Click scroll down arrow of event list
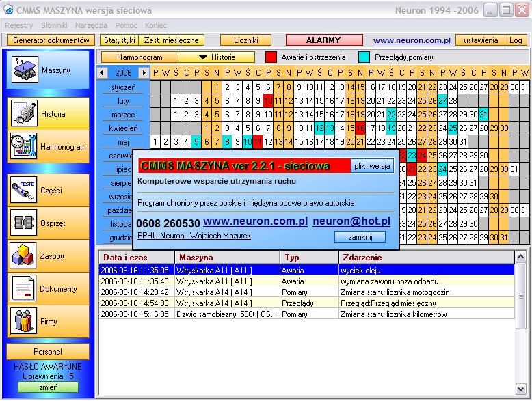The height and width of the screenshot is (401, 532). [x=521, y=389]
